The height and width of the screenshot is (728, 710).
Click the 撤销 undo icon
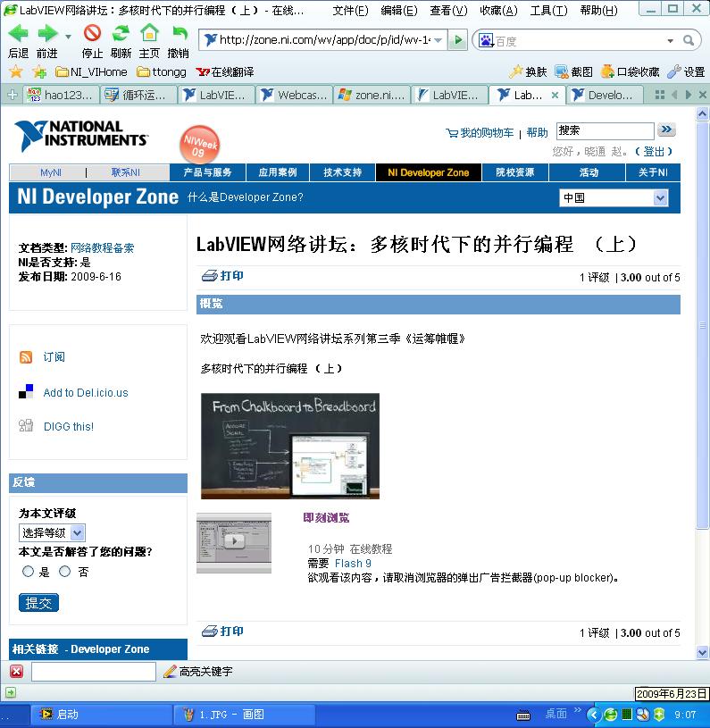pyautogui.click(x=179, y=33)
